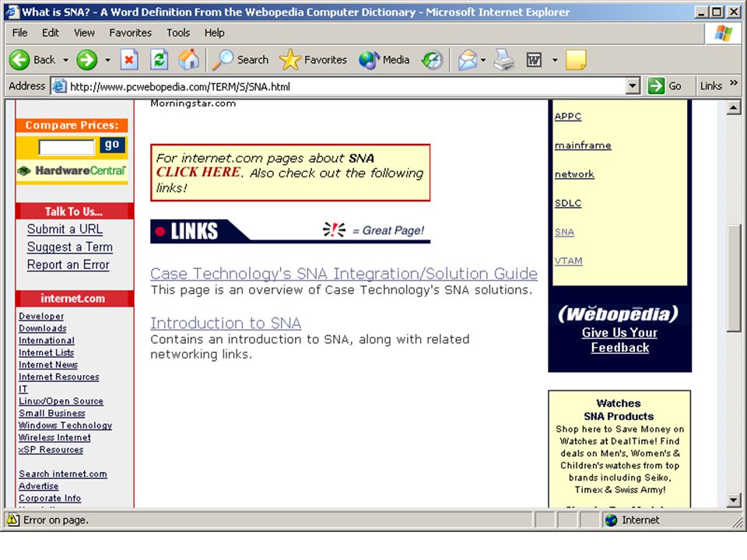Viewport: 747px width, 560px height.
Task: Open the Edit menu
Action: pos(50,33)
